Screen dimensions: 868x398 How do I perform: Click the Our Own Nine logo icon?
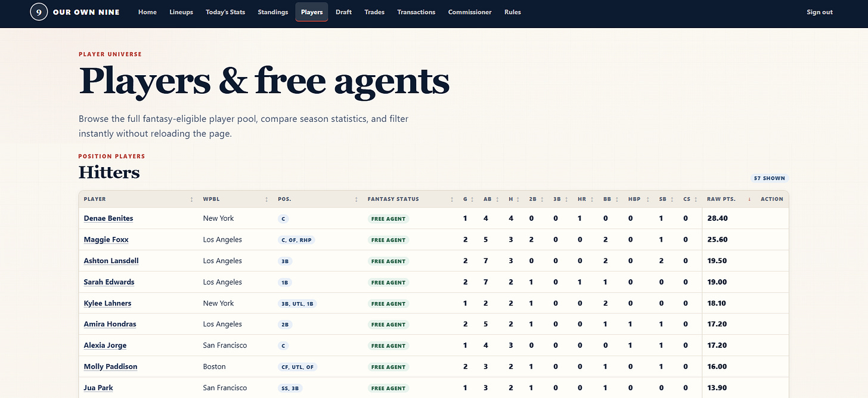39,12
